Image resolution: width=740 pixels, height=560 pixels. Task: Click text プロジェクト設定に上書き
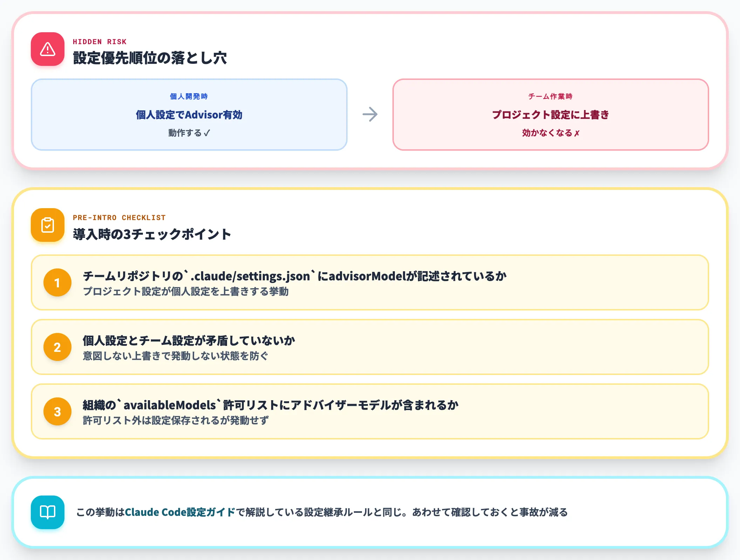tap(550, 115)
